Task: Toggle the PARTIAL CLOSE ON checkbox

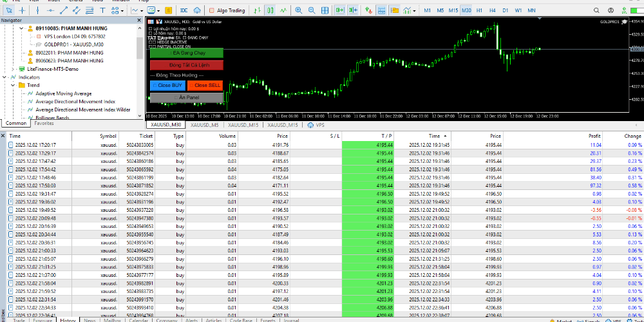Action: 151,47
